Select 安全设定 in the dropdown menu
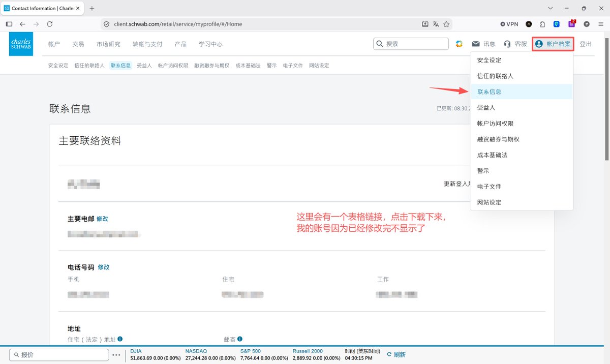Screen dimensions: 610x364 point(522,60)
